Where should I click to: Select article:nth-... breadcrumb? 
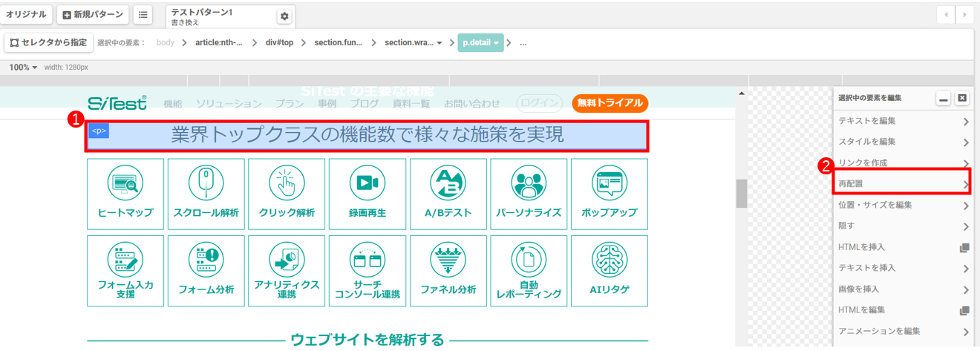coord(219,43)
